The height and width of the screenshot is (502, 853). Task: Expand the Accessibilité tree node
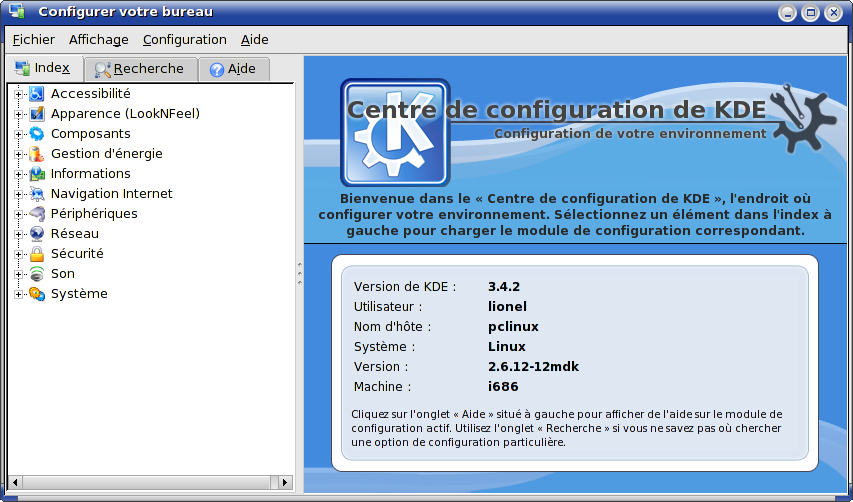click(18, 94)
